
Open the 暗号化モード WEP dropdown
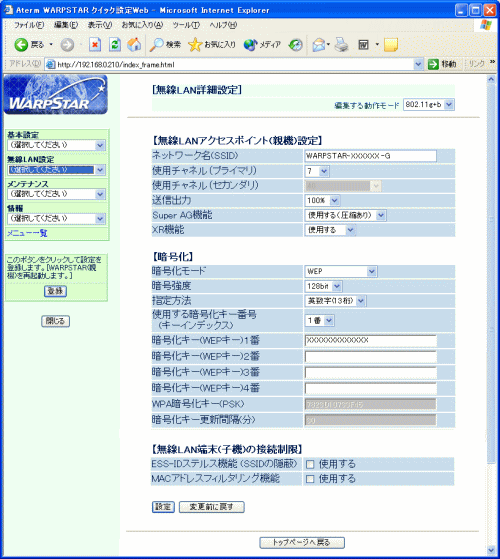click(x=341, y=271)
